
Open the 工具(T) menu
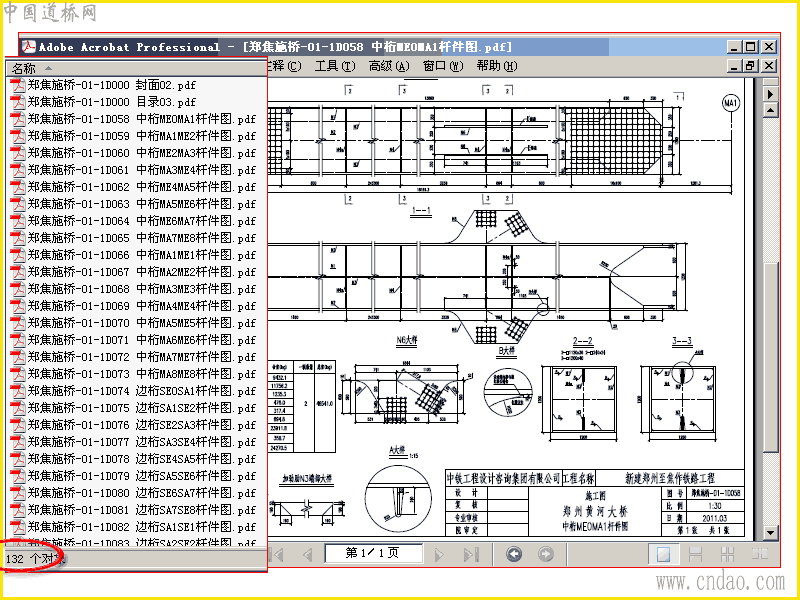click(x=335, y=66)
